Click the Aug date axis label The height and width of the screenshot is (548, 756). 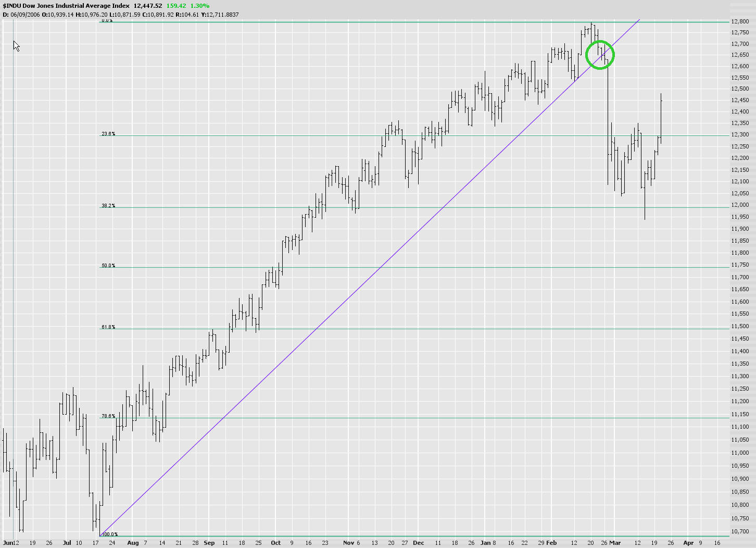(133, 543)
